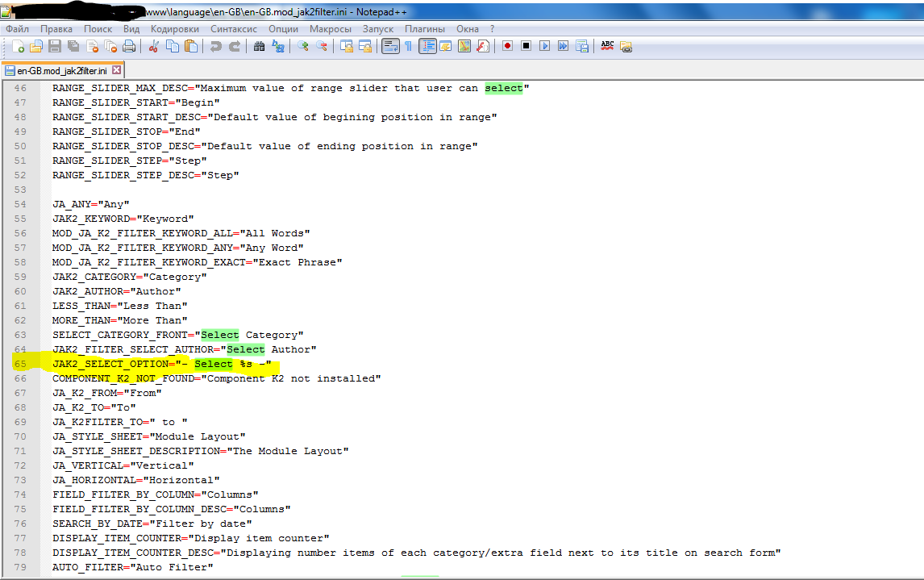Click the Undo arrow icon
Viewport: 924px width, 580px height.
click(x=215, y=46)
